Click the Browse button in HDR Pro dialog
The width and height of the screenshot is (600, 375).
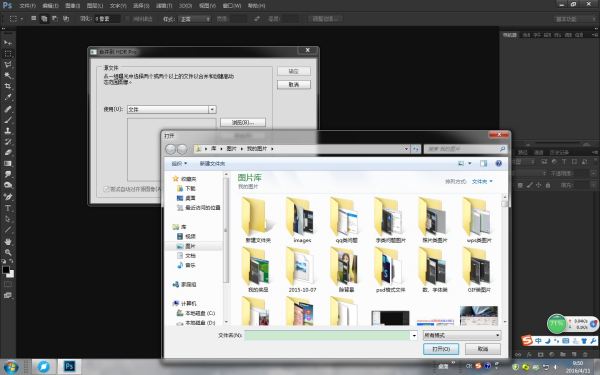coord(243,122)
